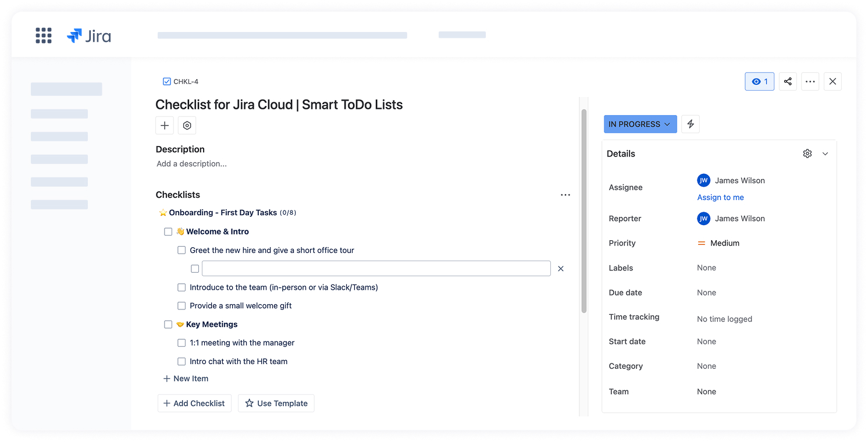Click the star icon beside Onboarding checklist
This screenshot has width=868, height=442.
[163, 213]
